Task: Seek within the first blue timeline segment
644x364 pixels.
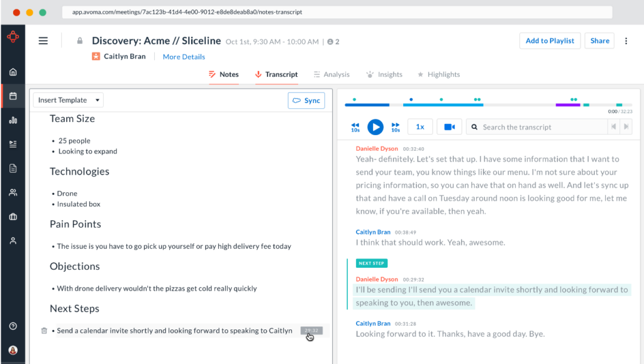Action: (367, 105)
